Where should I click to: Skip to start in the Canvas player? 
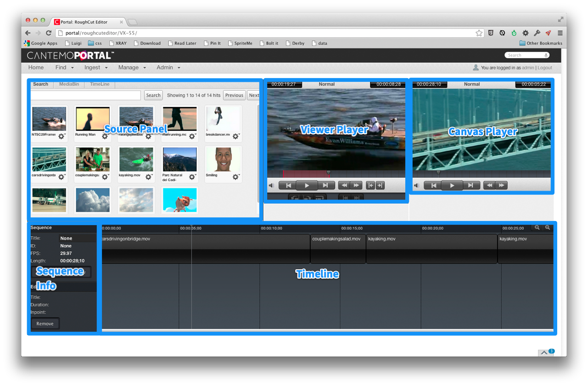pos(433,185)
